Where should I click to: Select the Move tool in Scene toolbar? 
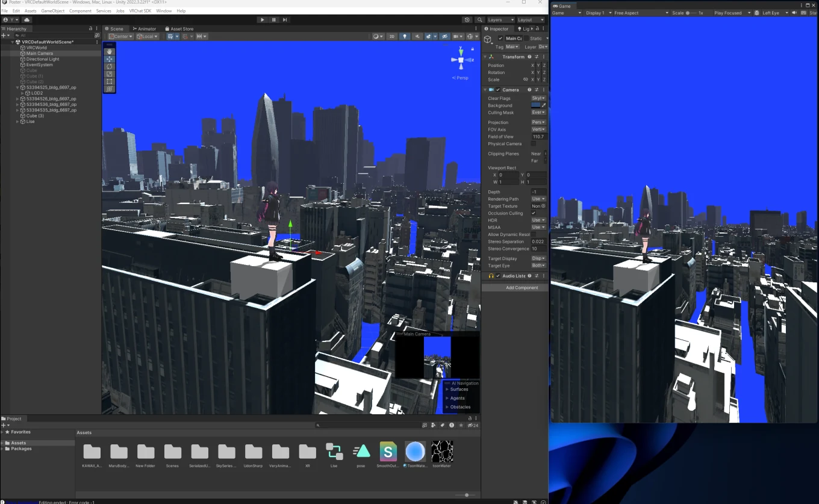click(x=109, y=59)
